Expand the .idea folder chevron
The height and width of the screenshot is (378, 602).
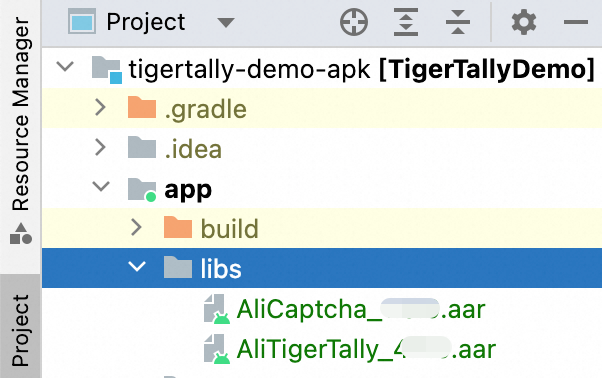[100, 147]
